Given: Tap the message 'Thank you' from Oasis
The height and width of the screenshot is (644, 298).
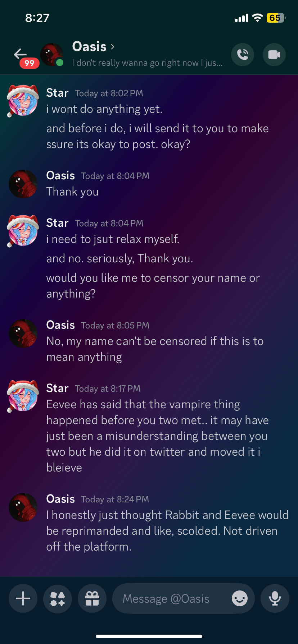Looking at the screenshot, I should (x=72, y=192).
